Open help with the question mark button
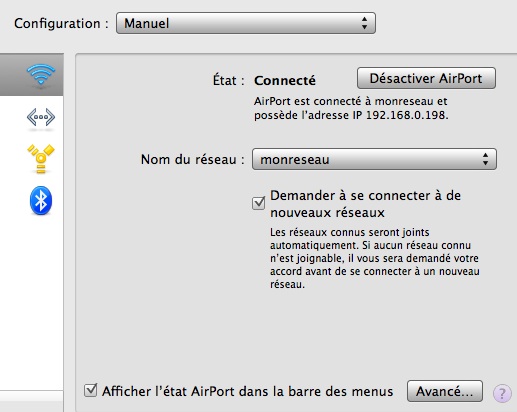The height and width of the screenshot is (412, 517). (502, 393)
